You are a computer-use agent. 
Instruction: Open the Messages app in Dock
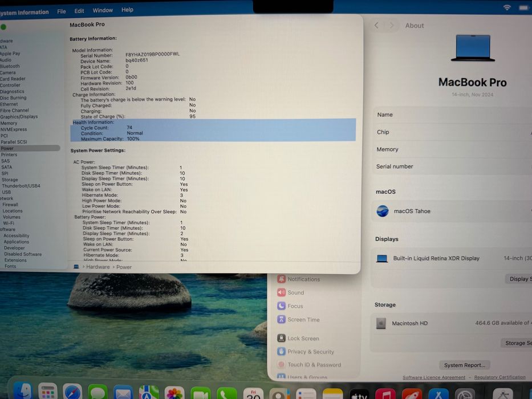[x=98, y=392]
